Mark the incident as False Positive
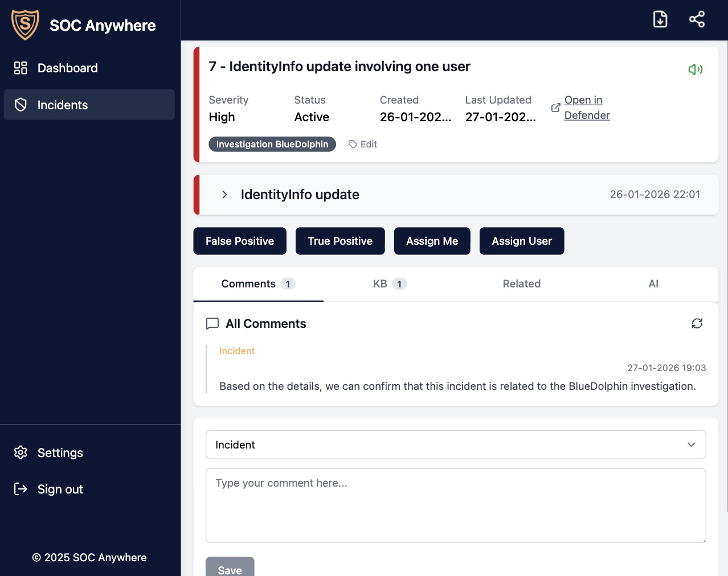This screenshot has width=728, height=576. (x=239, y=241)
